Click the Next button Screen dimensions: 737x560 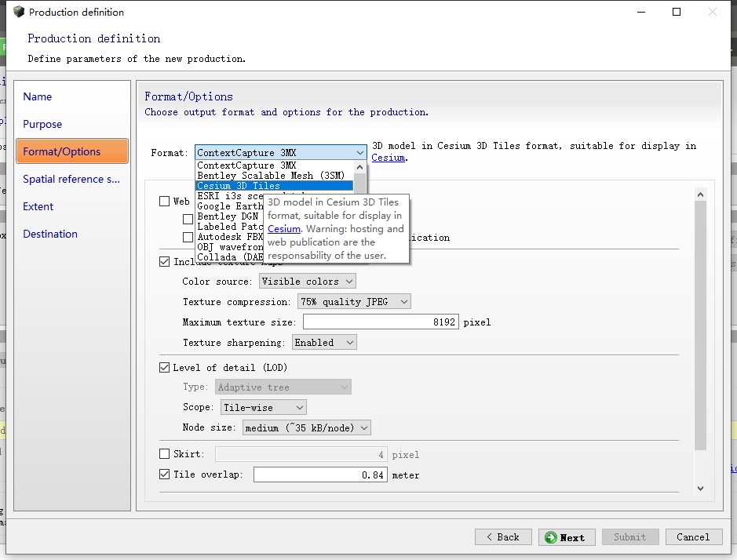(567, 537)
